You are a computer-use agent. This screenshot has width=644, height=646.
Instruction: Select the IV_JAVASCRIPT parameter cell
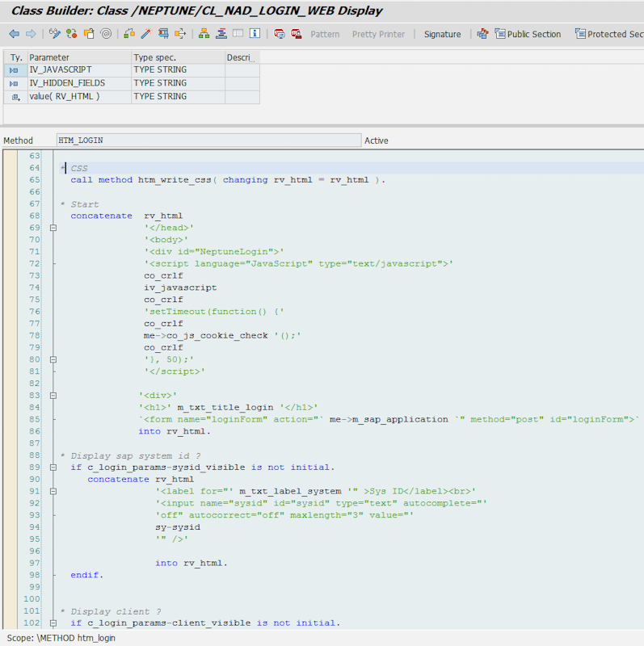(79, 70)
